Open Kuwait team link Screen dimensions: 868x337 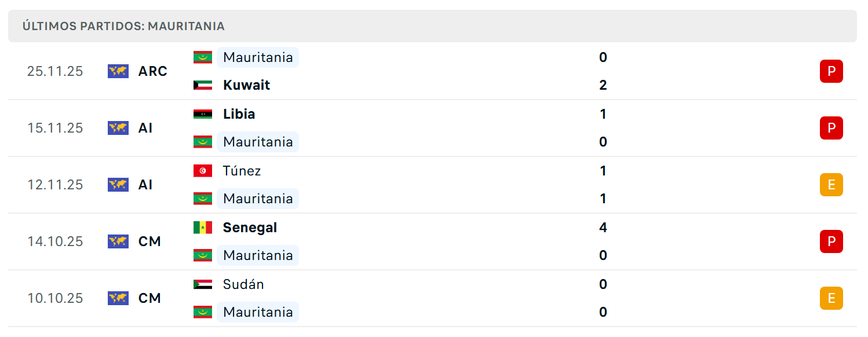246,85
